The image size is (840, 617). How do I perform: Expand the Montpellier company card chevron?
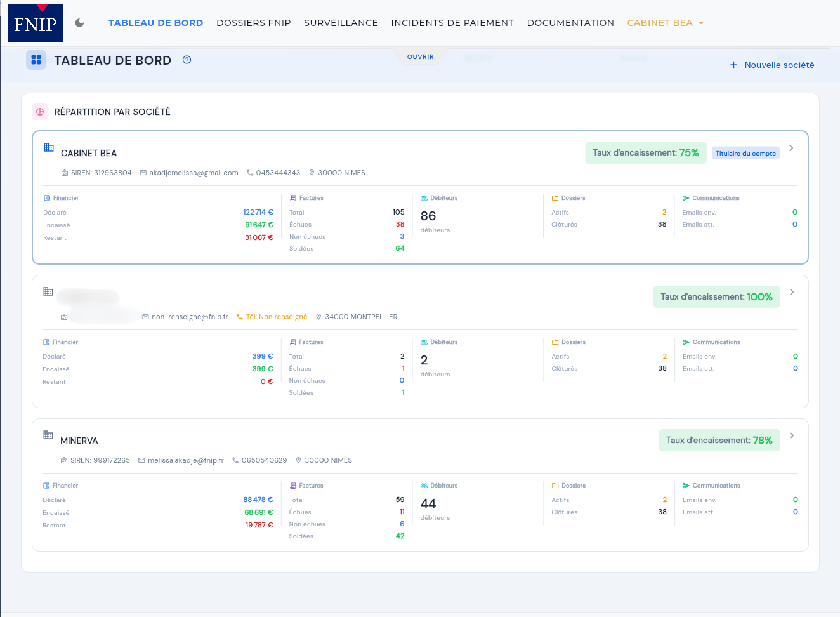pos(792,292)
